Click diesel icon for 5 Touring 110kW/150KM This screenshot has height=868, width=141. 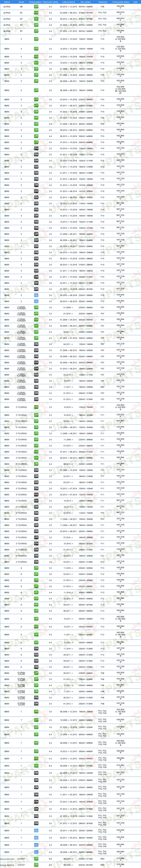click(36, 513)
